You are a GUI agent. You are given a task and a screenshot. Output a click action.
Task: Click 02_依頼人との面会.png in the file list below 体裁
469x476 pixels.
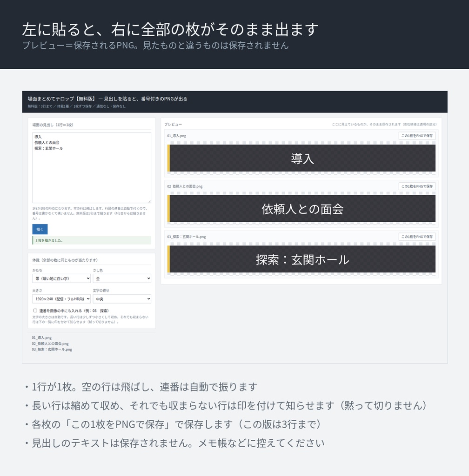pos(50,344)
